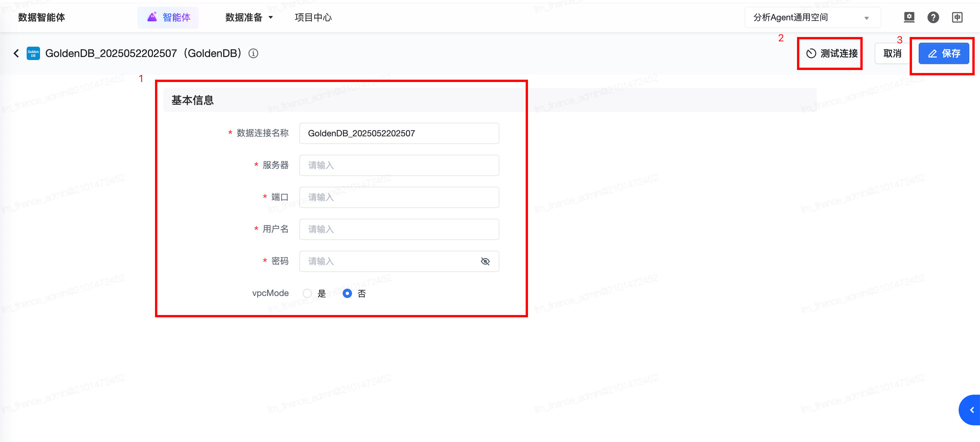
Task: Select vpcMode 是 radio button
Action: point(307,293)
